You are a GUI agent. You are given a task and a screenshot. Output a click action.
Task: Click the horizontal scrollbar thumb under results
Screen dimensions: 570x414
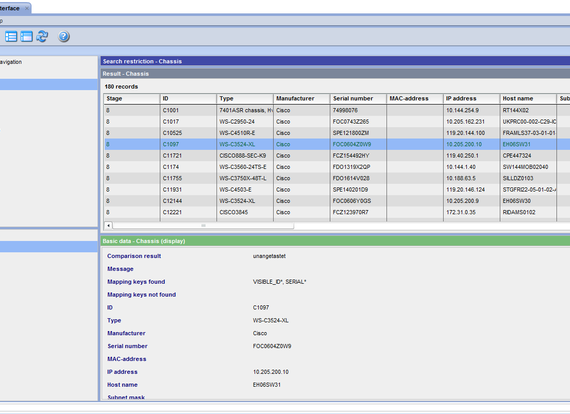(x=204, y=226)
